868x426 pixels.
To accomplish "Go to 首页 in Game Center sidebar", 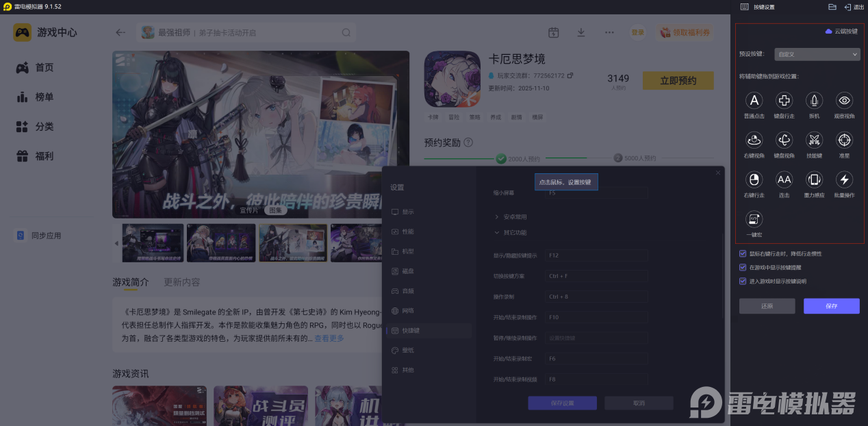I will (36, 68).
